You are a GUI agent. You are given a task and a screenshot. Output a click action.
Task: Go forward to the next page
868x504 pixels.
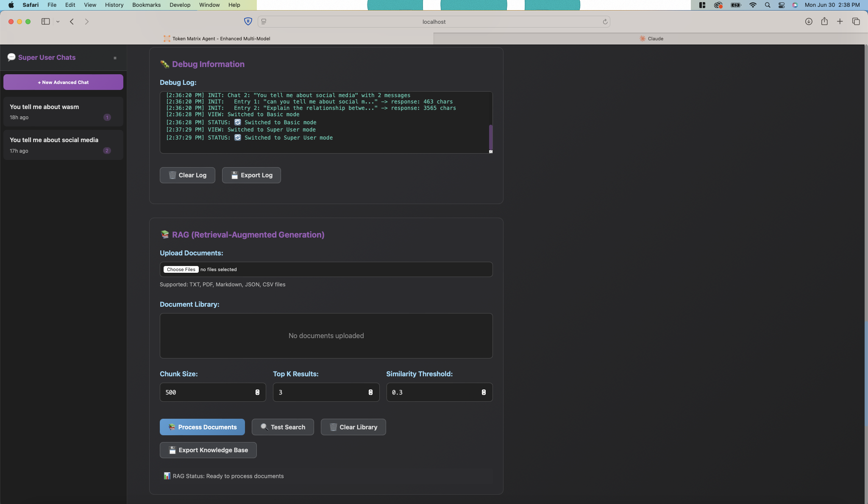[86, 22]
